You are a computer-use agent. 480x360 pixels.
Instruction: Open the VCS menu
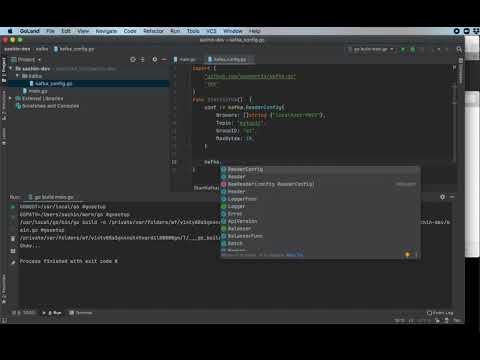(x=211, y=31)
